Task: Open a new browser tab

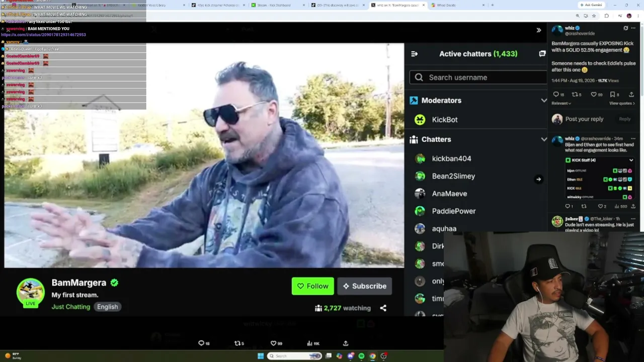Action: click(x=492, y=5)
